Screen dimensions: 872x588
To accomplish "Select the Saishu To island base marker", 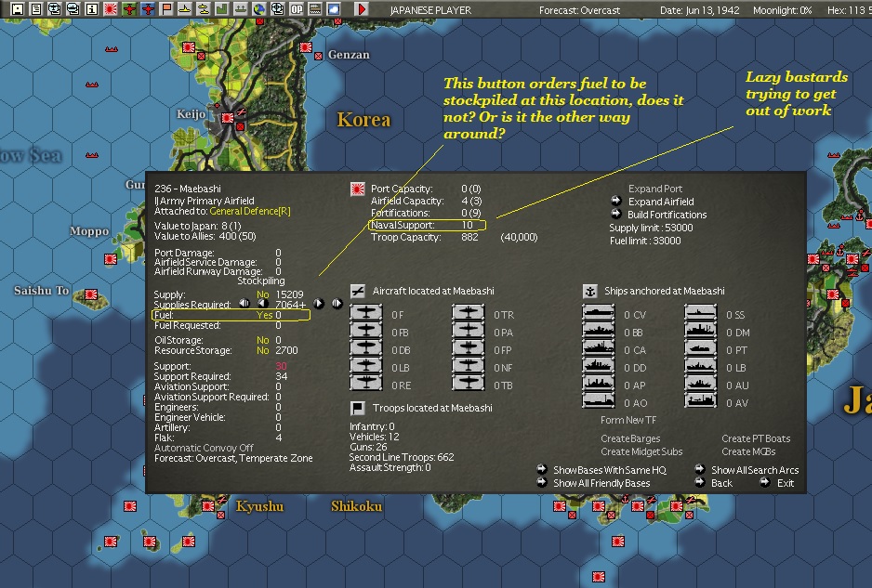I will click(91, 294).
